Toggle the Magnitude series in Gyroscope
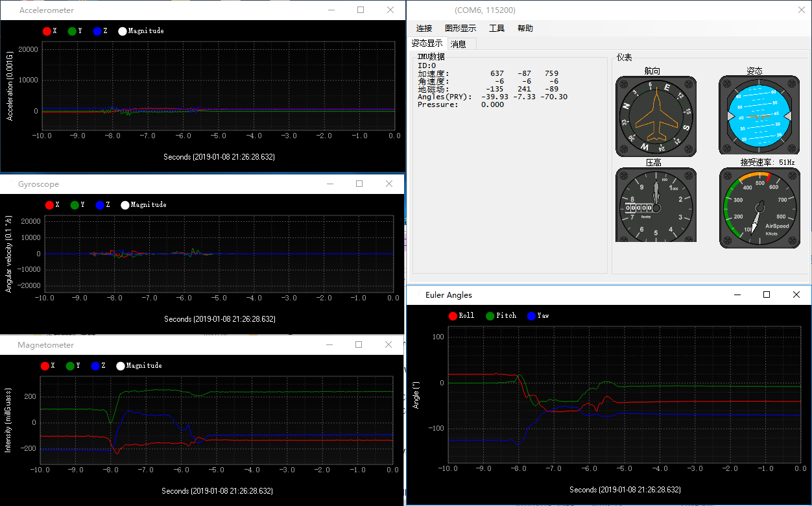Screen dimensions: 812x506 pyautogui.click(x=143, y=205)
